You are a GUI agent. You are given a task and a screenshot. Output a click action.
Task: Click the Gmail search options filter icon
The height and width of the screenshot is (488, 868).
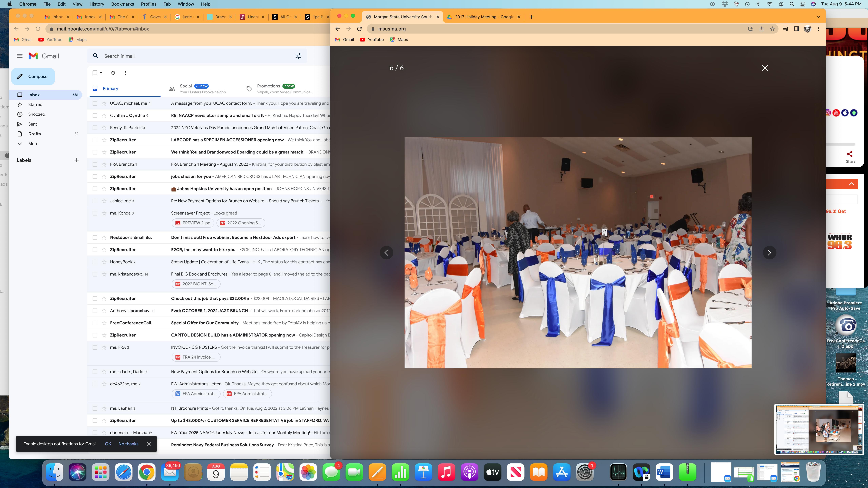coord(298,56)
